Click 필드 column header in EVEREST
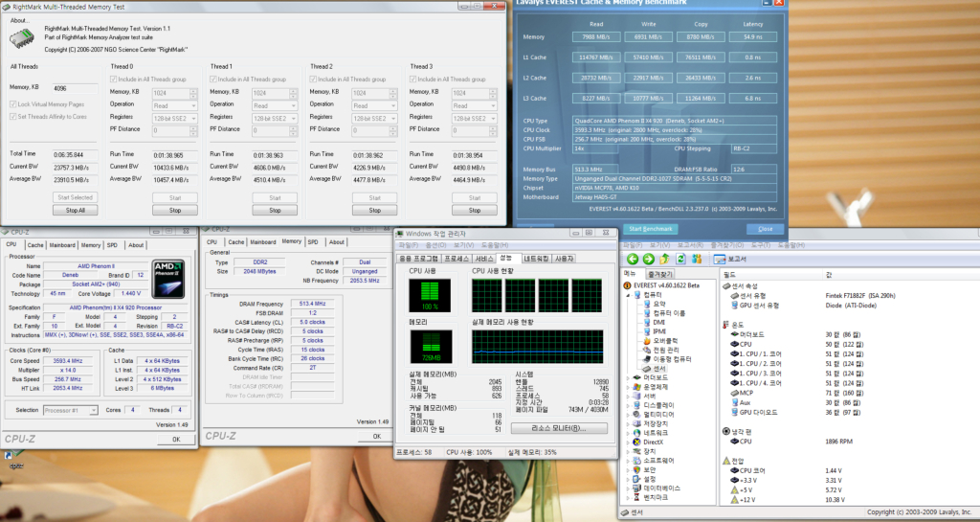 (728, 275)
